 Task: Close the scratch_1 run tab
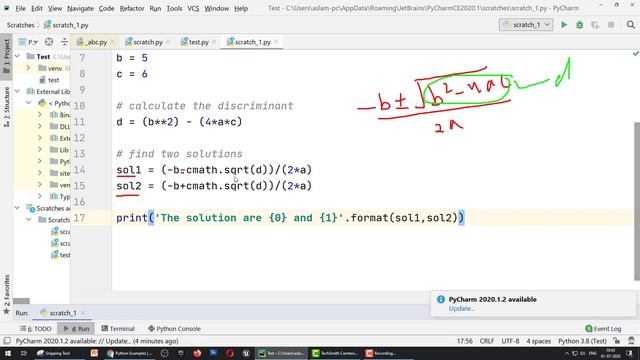tap(83, 313)
